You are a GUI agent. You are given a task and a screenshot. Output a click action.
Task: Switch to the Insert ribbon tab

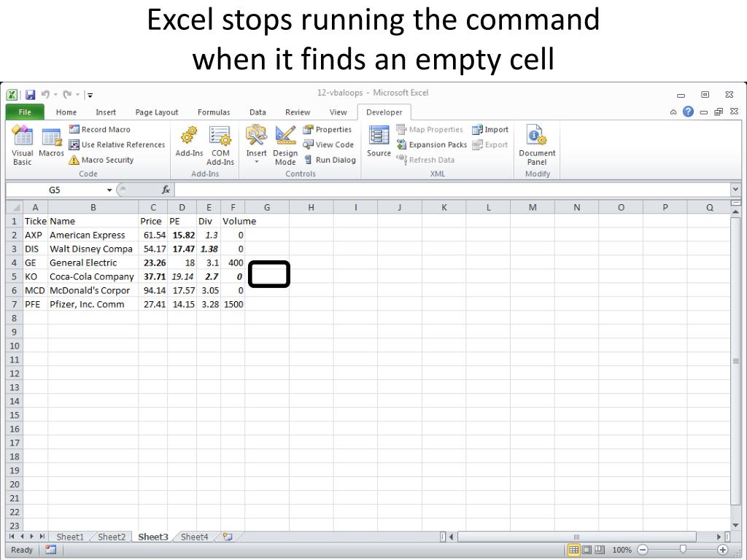(x=106, y=112)
